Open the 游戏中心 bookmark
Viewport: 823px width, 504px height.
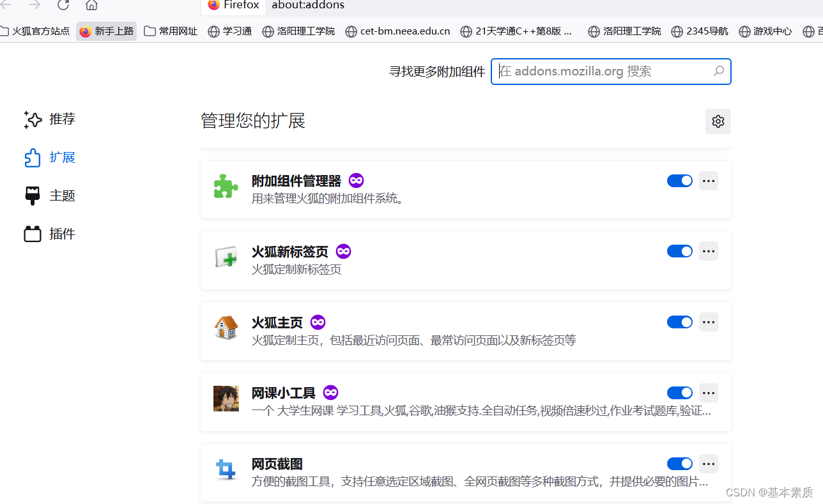coord(765,31)
